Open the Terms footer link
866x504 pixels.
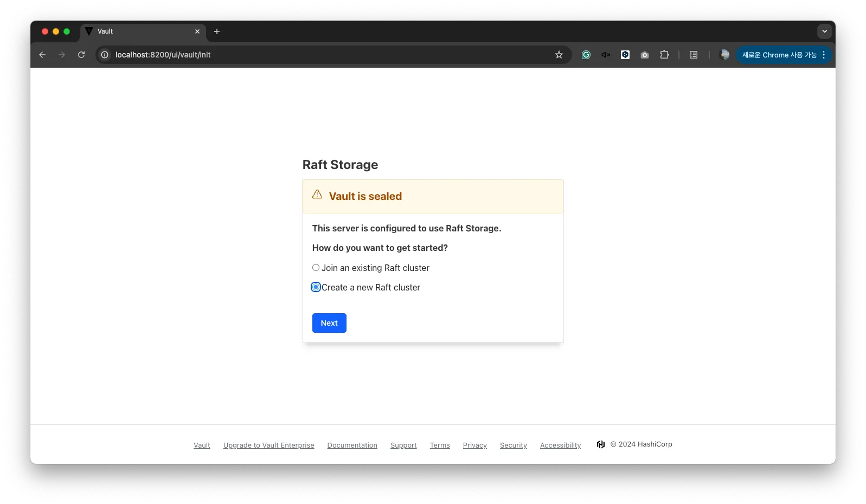pos(440,445)
